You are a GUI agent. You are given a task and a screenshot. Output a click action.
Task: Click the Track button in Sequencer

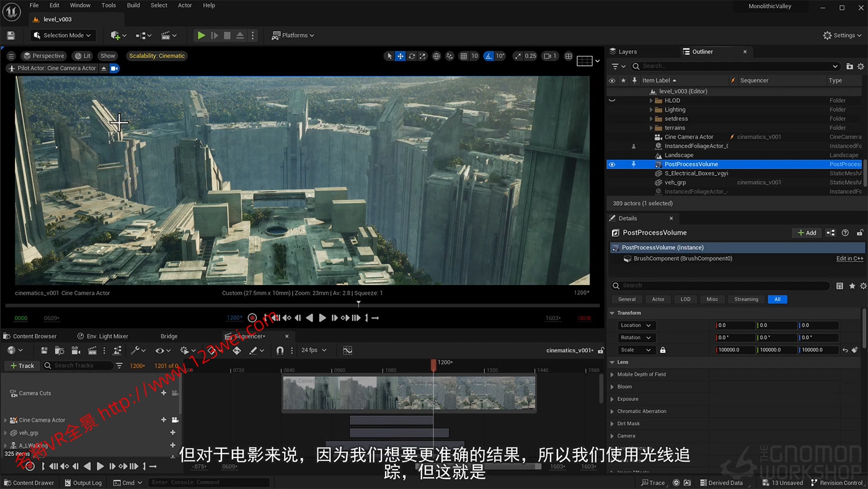pyautogui.click(x=22, y=366)
